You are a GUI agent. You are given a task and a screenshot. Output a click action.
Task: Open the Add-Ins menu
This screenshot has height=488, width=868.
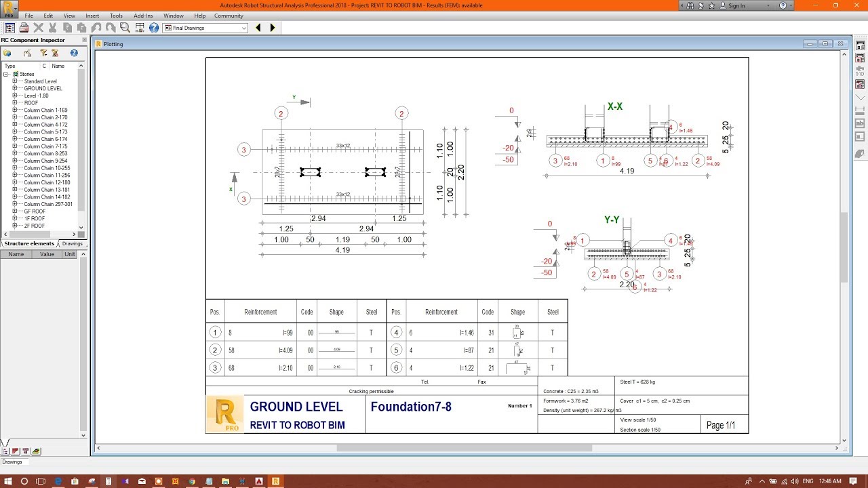(143, 16)
